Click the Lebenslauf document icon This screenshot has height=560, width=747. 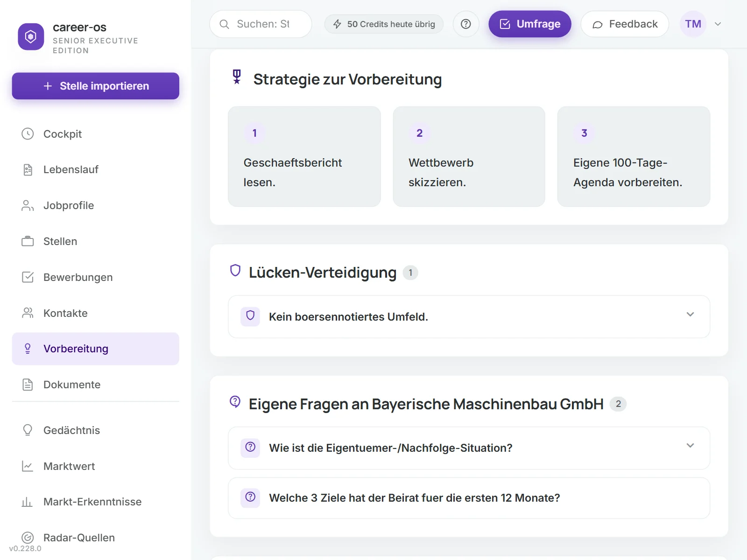pyautogui.click(x=28, y=169)
